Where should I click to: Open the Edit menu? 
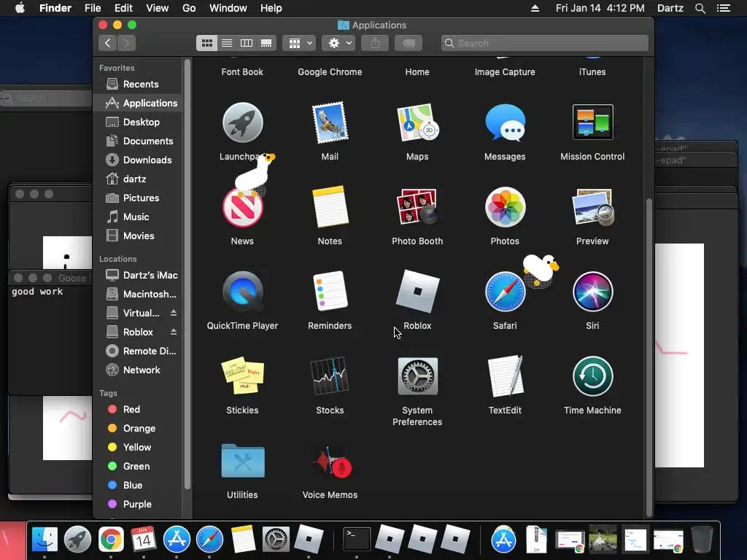coord(123,8)
